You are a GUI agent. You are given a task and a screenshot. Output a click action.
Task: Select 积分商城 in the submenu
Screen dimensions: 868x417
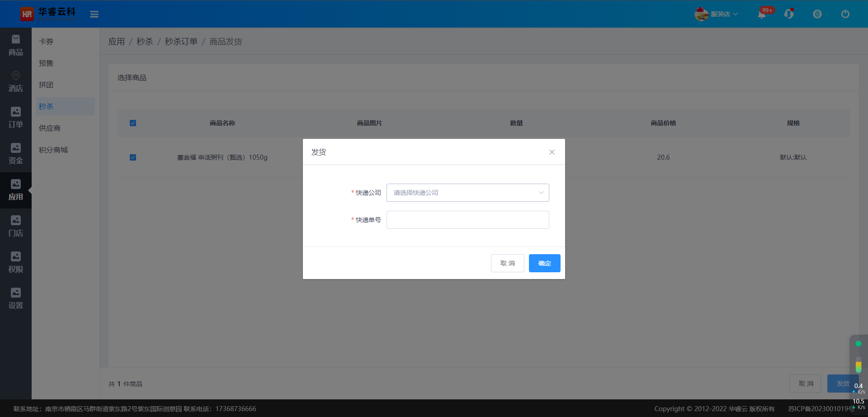click(53, 150)
